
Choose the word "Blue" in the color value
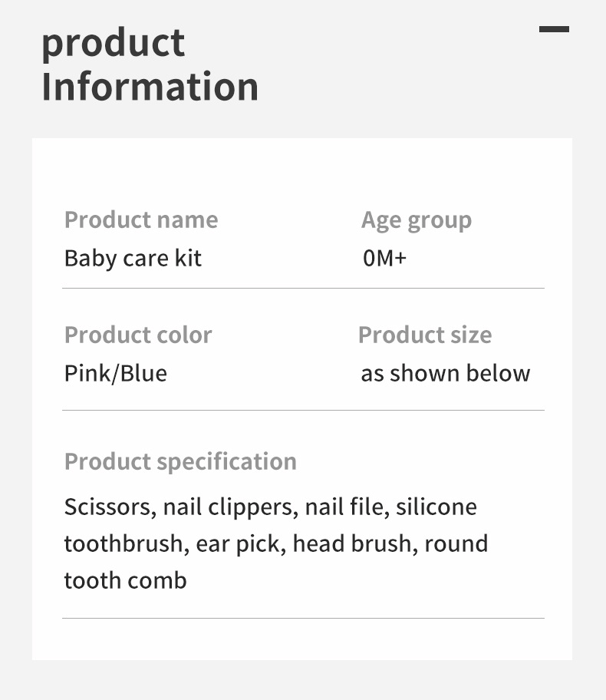click(143, 374)
